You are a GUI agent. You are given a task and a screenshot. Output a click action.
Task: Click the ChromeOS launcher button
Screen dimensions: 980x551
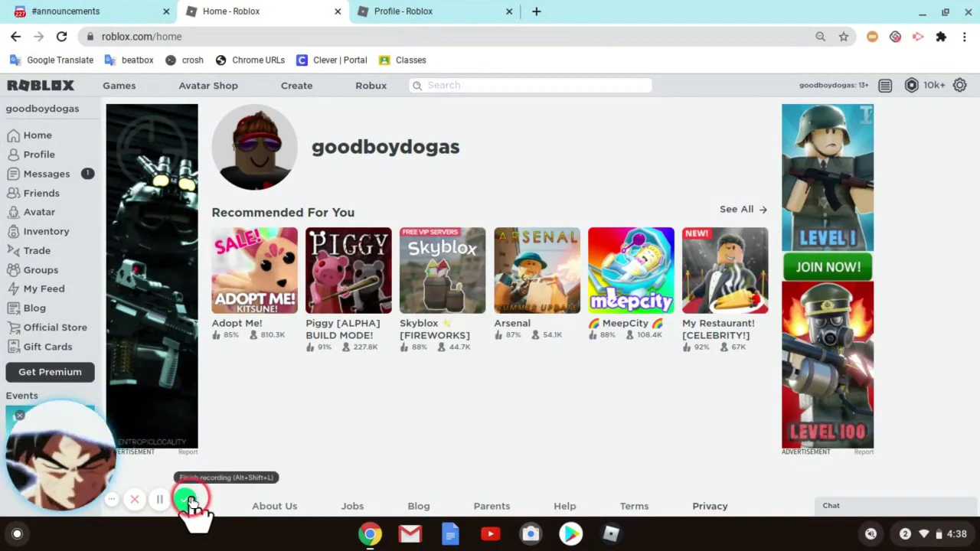(17, 533)
